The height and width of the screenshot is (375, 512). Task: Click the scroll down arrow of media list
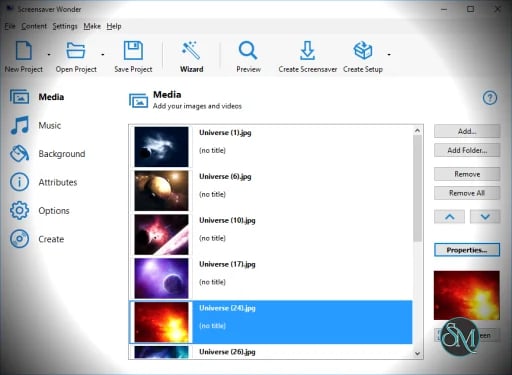pos(417,353)
